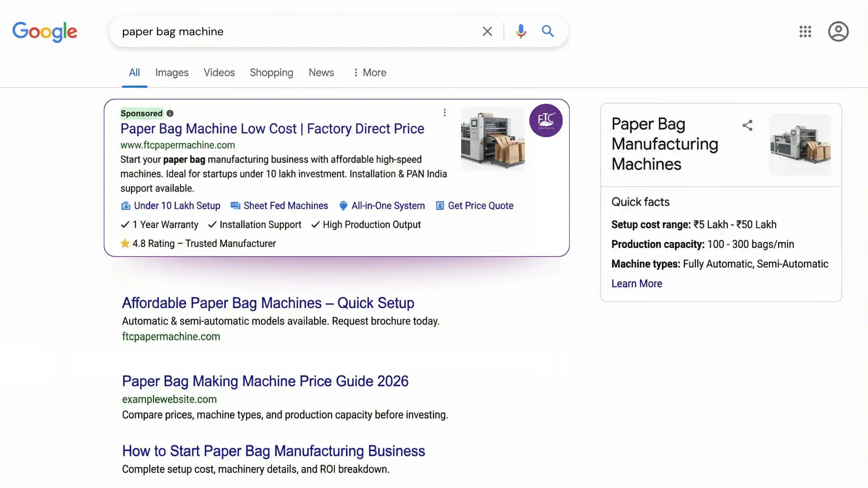Start voice search with microphone icon
Screen dimensions: 868x488
[521, 31]
